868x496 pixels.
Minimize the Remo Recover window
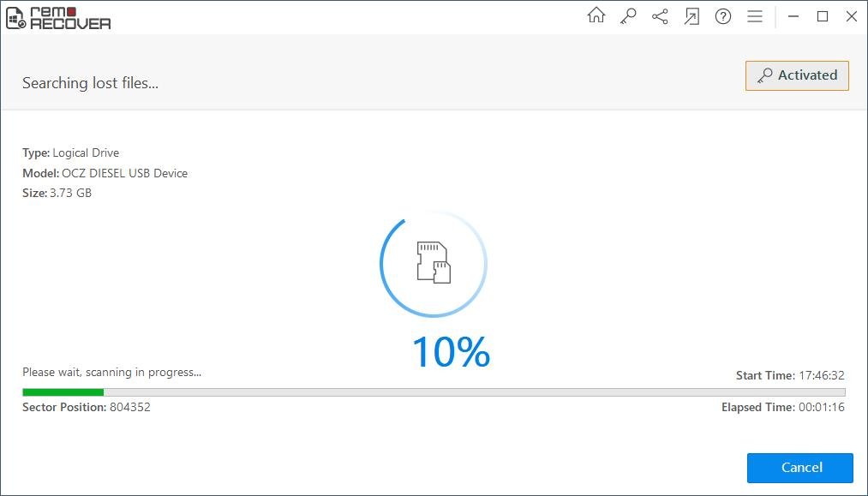point(793,16)
